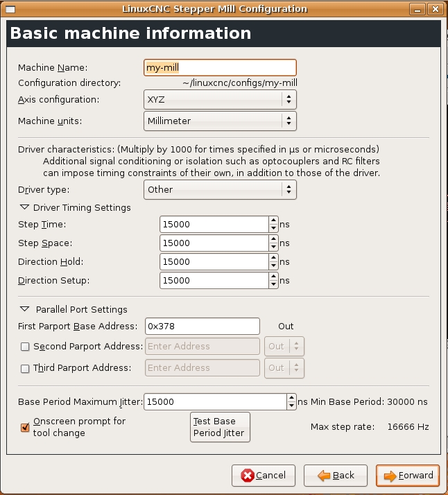Image resolution: width=448 pixels, height=495 pixels.
Task: Open the Machine units dropdown
Action: tap(220, 121)
